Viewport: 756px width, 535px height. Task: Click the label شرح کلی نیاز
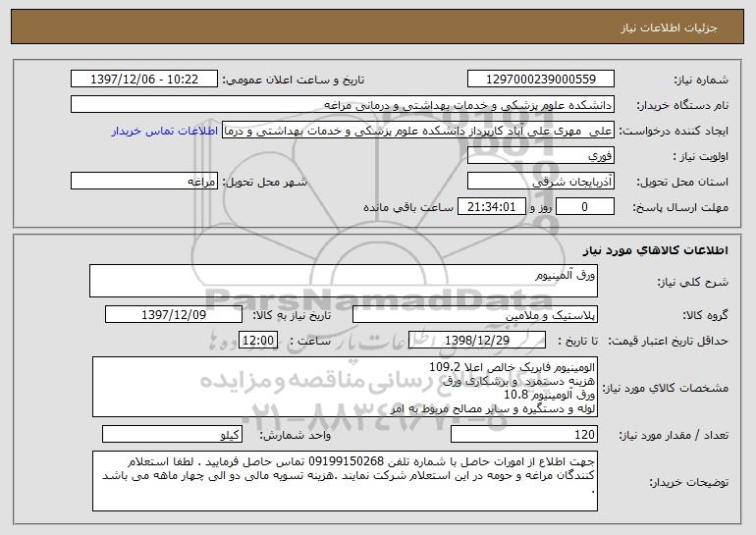pos(693,282)
